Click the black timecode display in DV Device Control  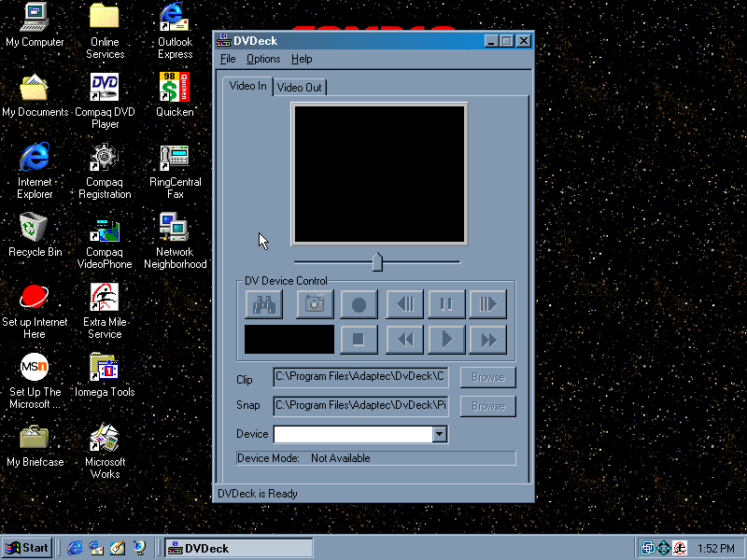click(289, 340)
